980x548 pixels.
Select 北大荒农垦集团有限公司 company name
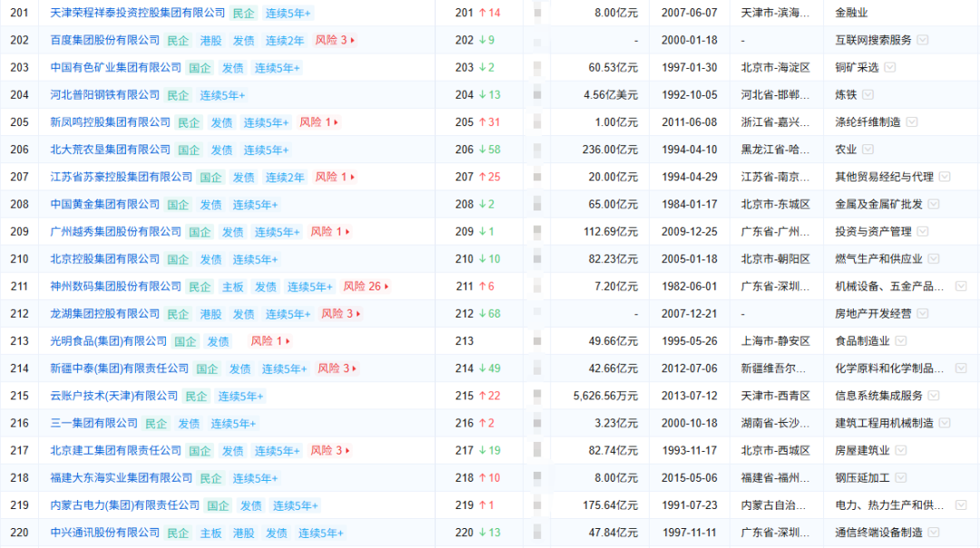pyautogui.click(x=110, y=150)
